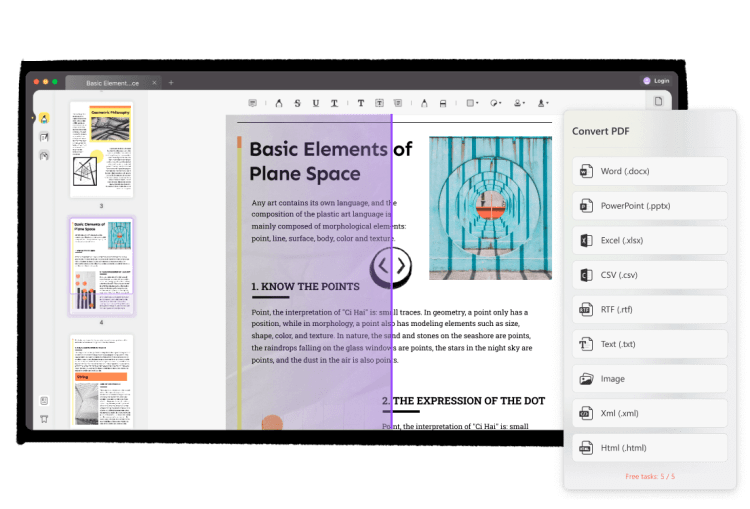This screenshot has height=509, width=750.
Task: Select the sticky note comment tool
Action: (x=253, y=103)
